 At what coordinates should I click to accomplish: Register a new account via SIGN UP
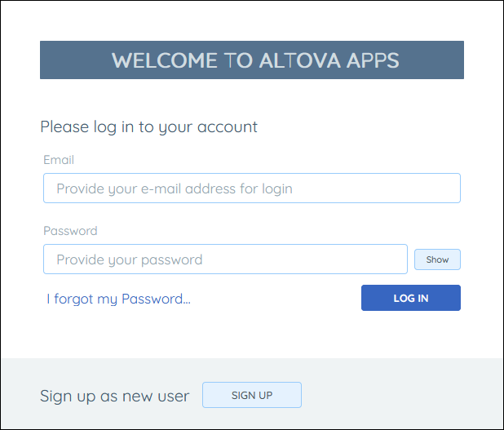coord(252,395)
